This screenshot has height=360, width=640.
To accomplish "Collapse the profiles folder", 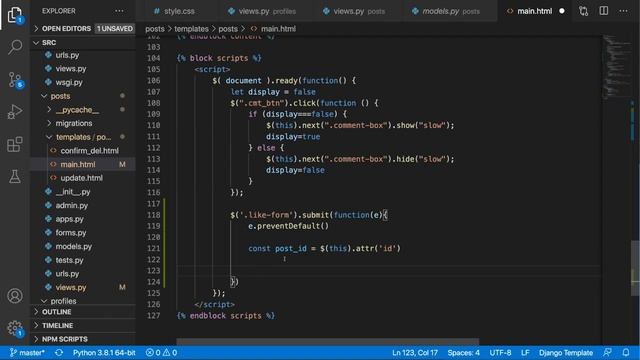I will click(x=83, y=301).
